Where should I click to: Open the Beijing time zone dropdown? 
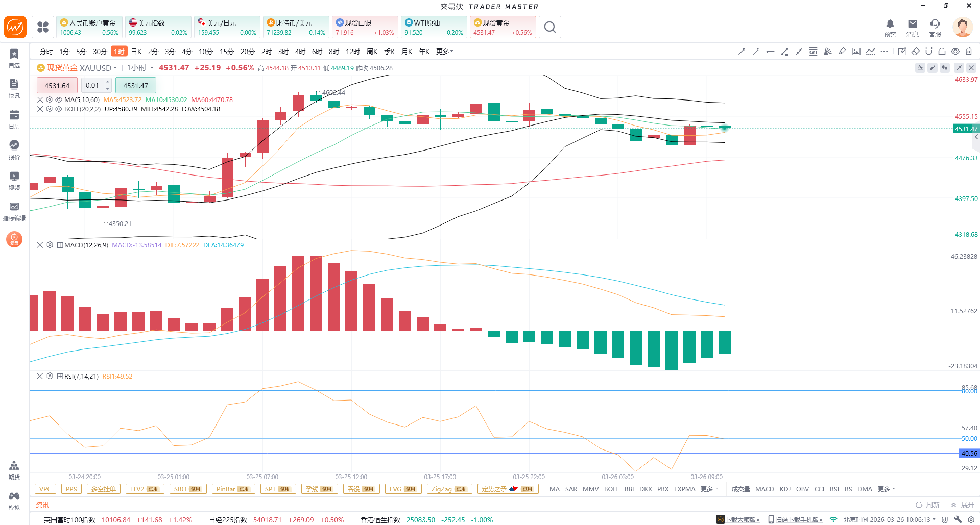click(890, 519)
